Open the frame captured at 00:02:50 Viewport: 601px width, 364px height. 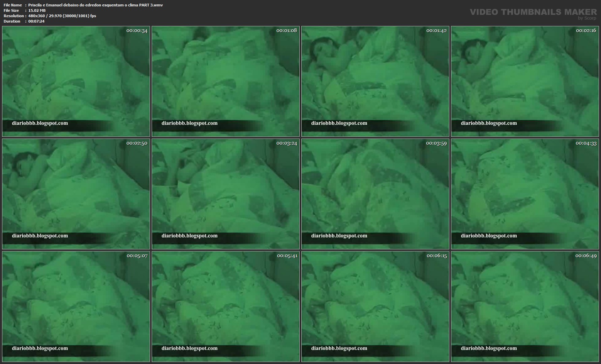(76, 194)
